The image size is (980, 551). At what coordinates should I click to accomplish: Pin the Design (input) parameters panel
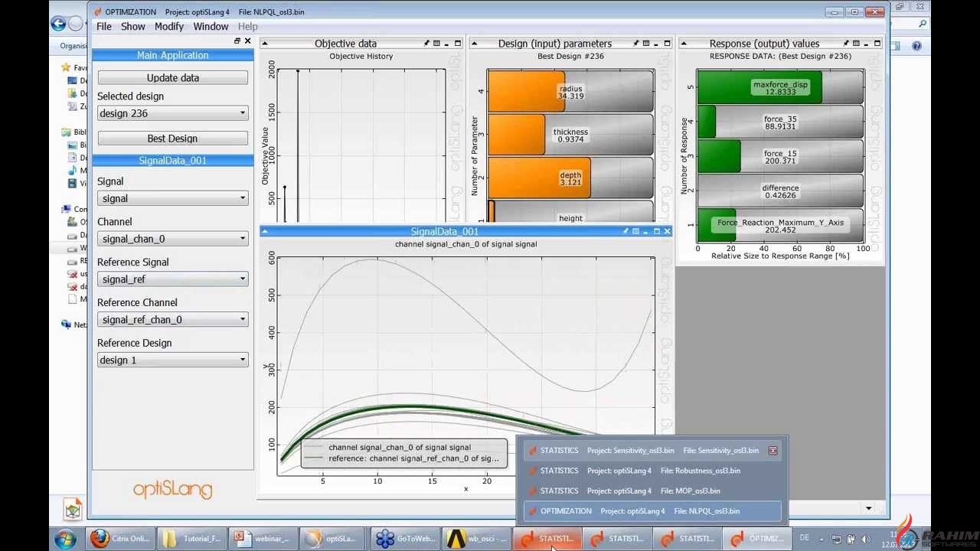(635, 44)
